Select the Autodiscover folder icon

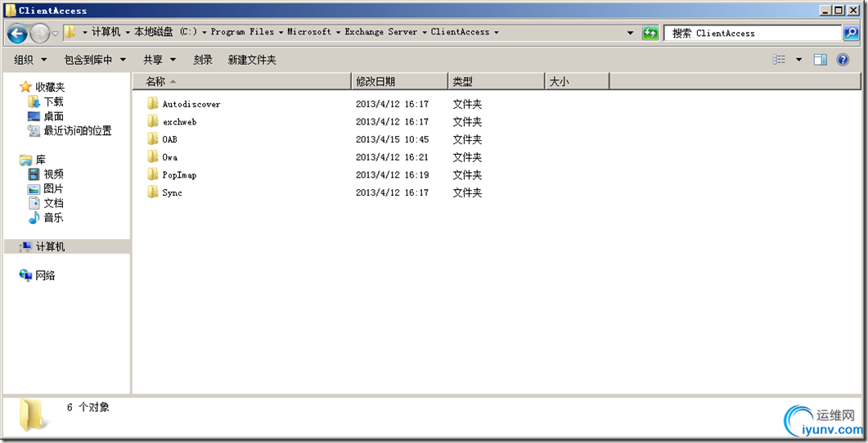coord(153,103)
